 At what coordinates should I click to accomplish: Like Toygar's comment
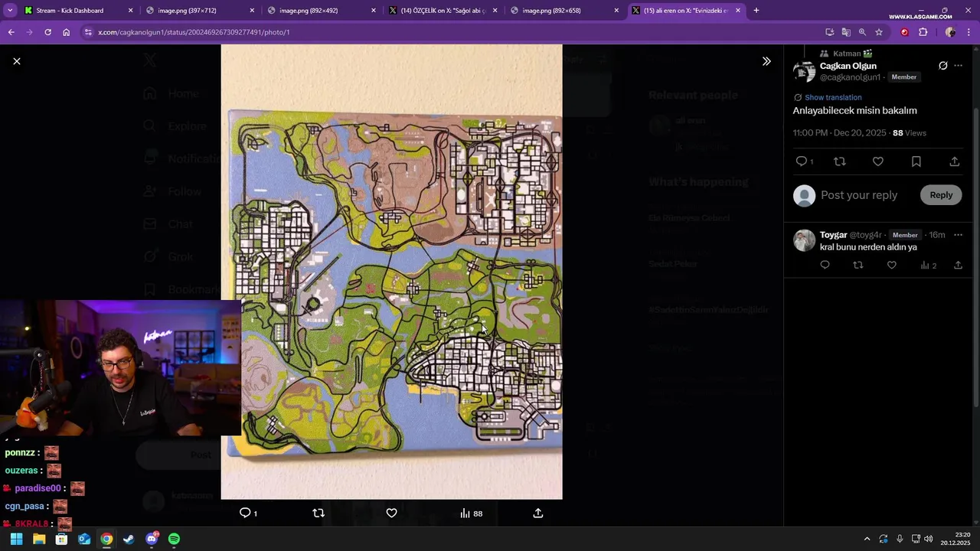point(891,265)
